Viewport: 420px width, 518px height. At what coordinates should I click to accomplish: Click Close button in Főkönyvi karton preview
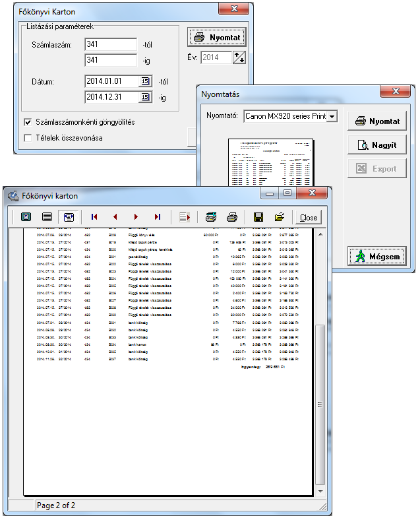click(x=309, y=217)
